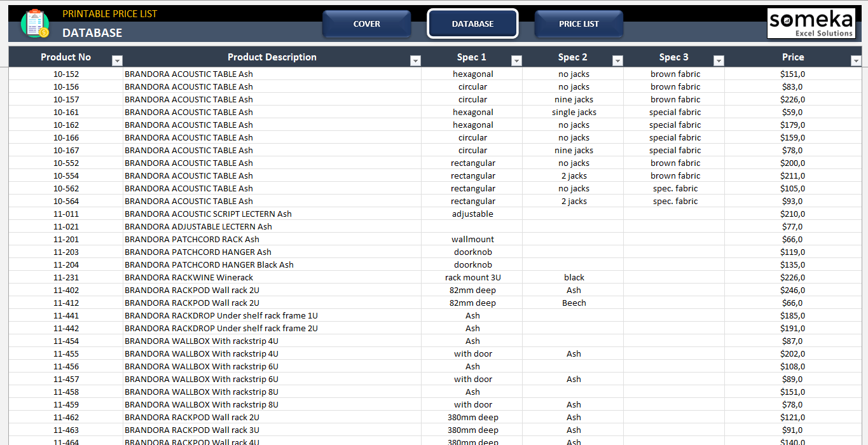Switch to the DATABASE sheet

tap(472, 24)
